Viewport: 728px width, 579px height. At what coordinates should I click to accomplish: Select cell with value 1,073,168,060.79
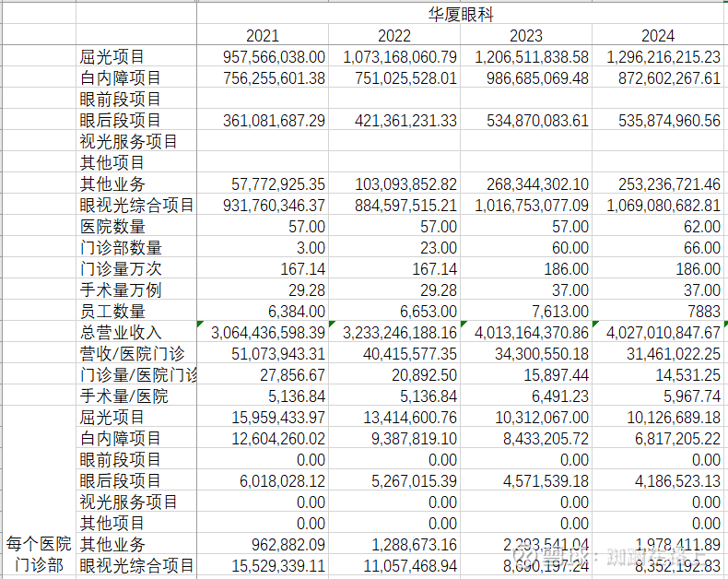pos(394,56)
